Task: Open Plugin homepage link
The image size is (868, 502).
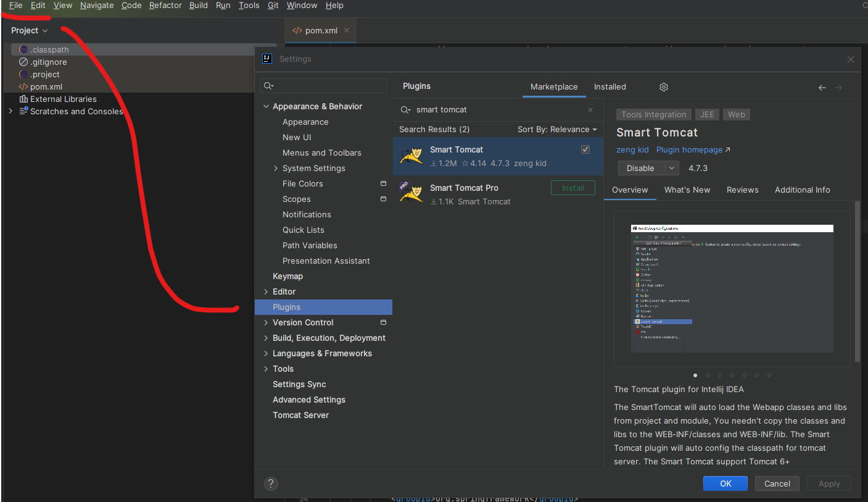Action: (x=693, y=150)
